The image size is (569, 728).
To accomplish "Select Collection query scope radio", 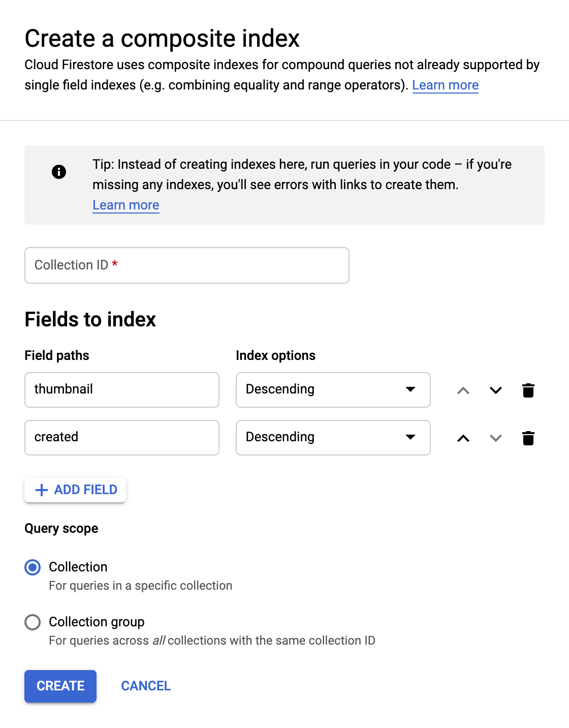I will point(33,567).
